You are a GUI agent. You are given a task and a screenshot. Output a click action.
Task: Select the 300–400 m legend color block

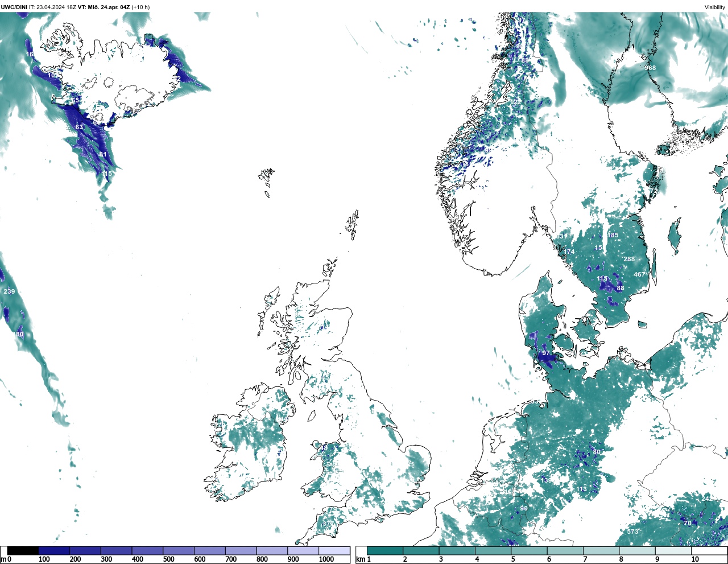pos(116,551)
